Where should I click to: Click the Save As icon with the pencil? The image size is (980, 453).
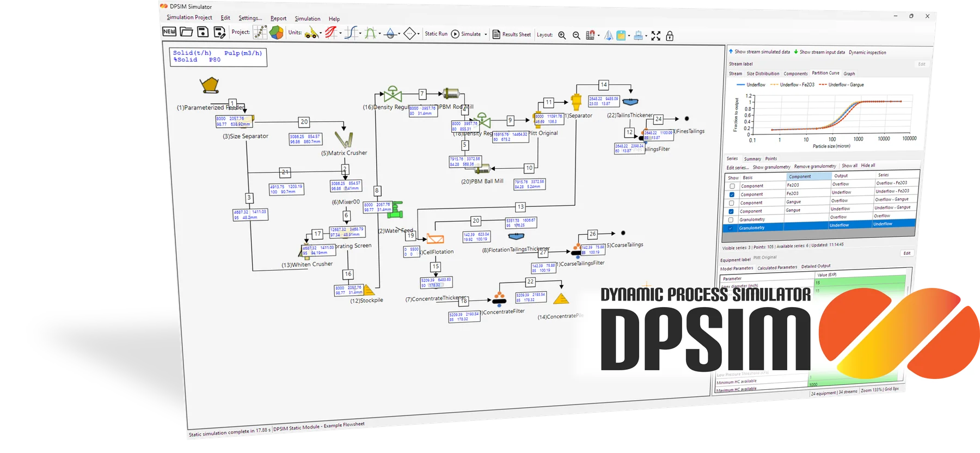click(219, 33)
